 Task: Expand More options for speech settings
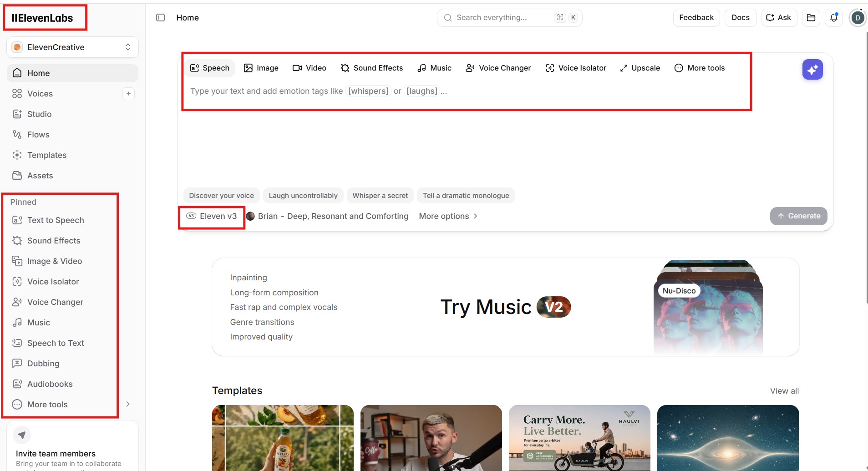448,216
